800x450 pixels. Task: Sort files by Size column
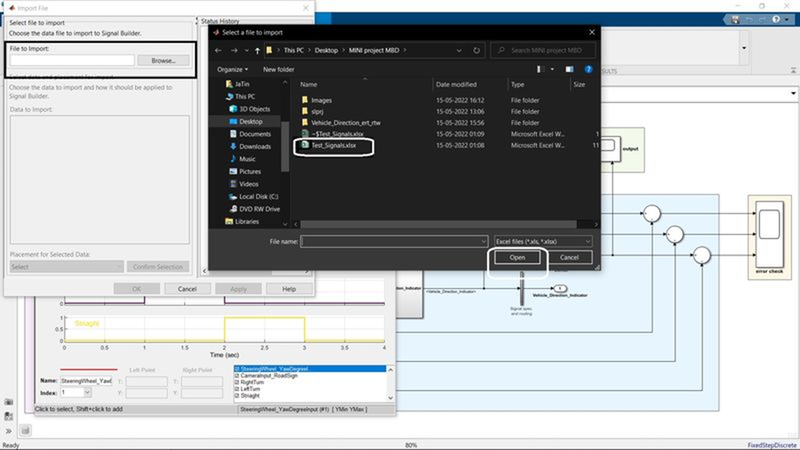click(580, 85)
